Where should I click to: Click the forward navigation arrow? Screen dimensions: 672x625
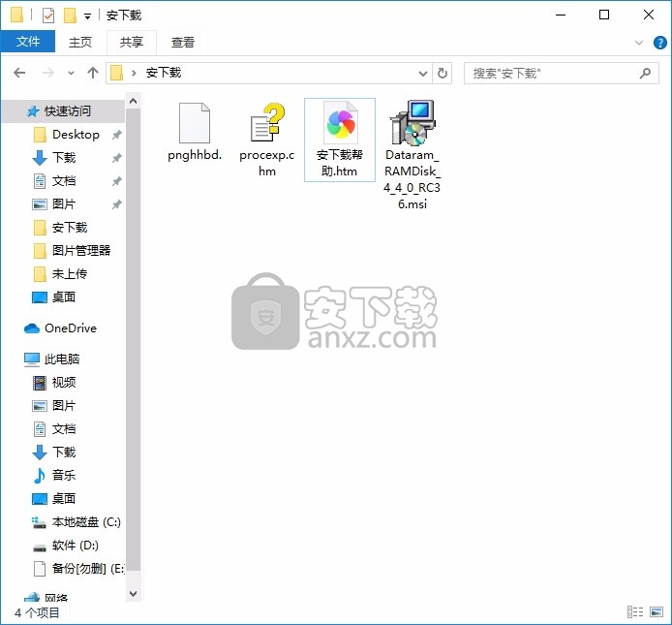point(48,73)
